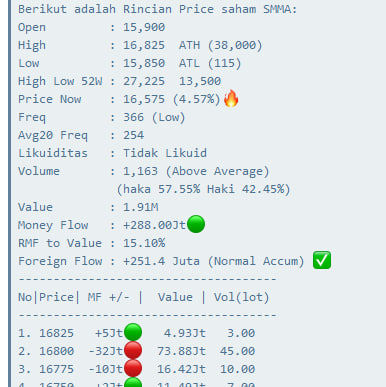Click the Vol(lot) column header
This screenshot has width=386, height=387.
click(241, 297)
